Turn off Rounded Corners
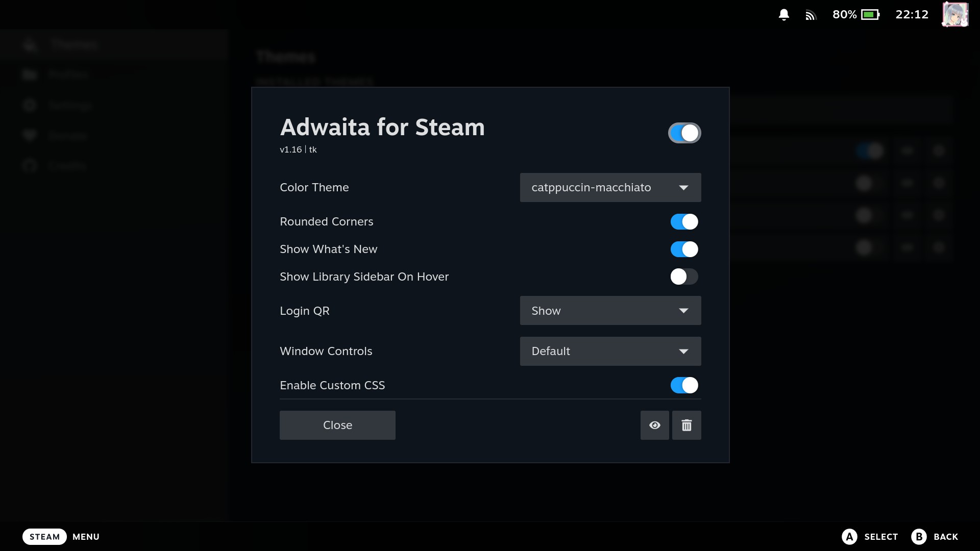Screen dimensions: 980x551 pos(684,222)
